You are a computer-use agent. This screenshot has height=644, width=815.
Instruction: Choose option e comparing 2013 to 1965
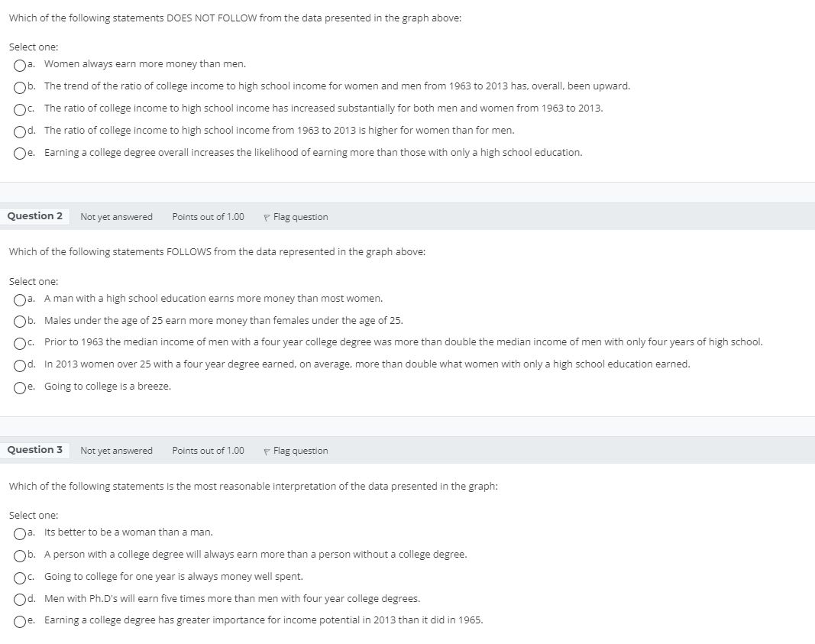[x=20, y=620]
